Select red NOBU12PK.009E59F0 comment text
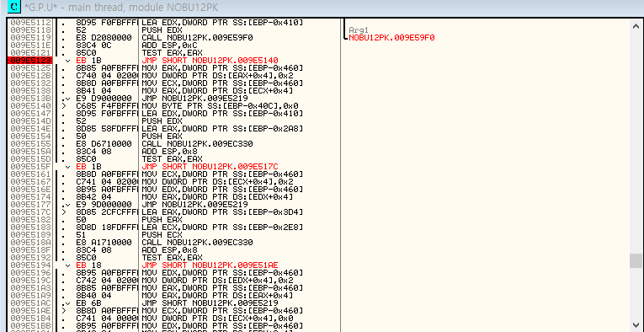This screenshot has height=332, width=644. click(391, 38)
